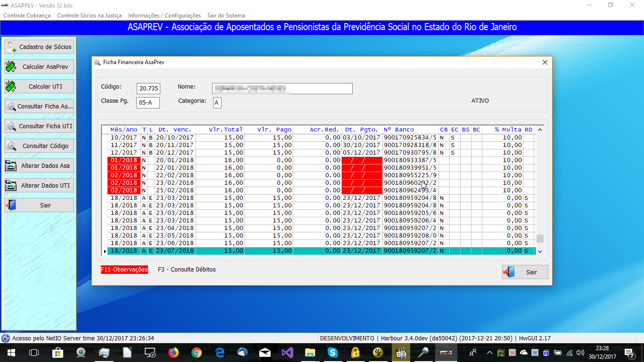Click the Alterar Dados Asa file-drawer icon
644x362 pixels.
coord(11,166)
